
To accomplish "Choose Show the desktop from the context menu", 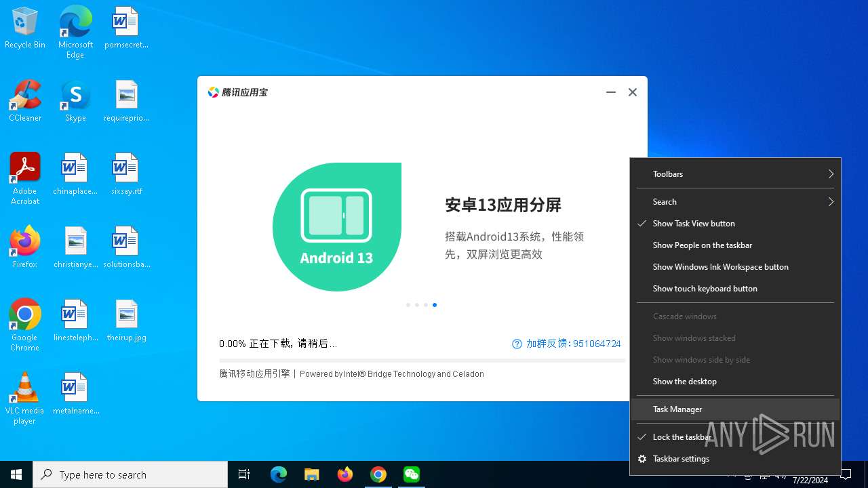I will pos(735,382).
